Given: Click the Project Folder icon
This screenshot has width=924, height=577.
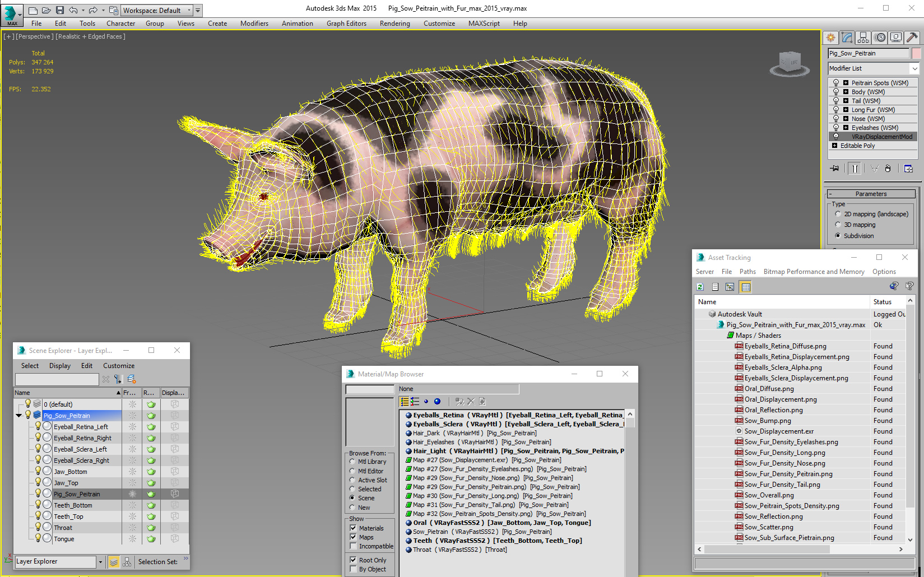Looking at the screenshot, I should pyautogui.click(x=113, y=10).
